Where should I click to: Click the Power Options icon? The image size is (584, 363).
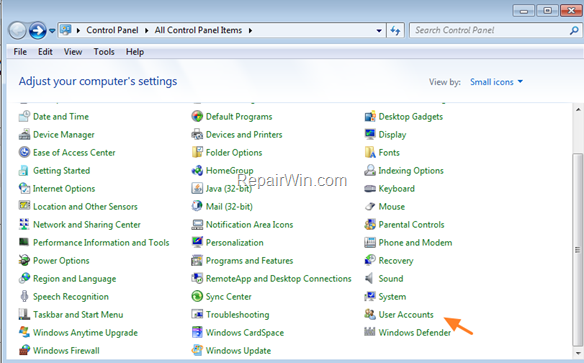coord(24,260)
